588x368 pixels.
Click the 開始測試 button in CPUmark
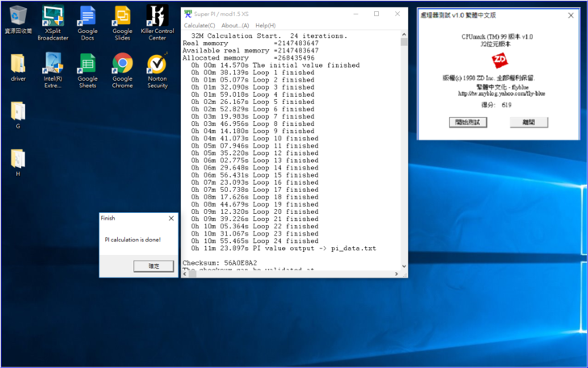(x=467, y=123)
